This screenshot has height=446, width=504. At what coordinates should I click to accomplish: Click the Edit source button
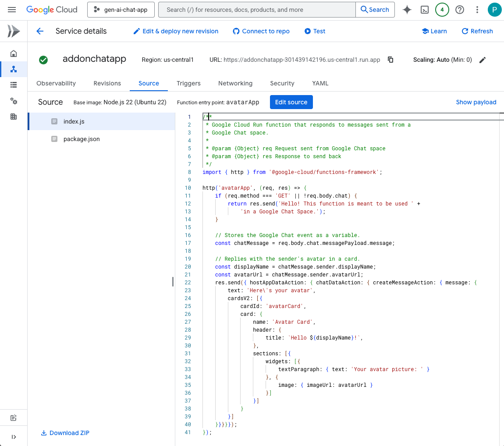click(x=291, y=102)
